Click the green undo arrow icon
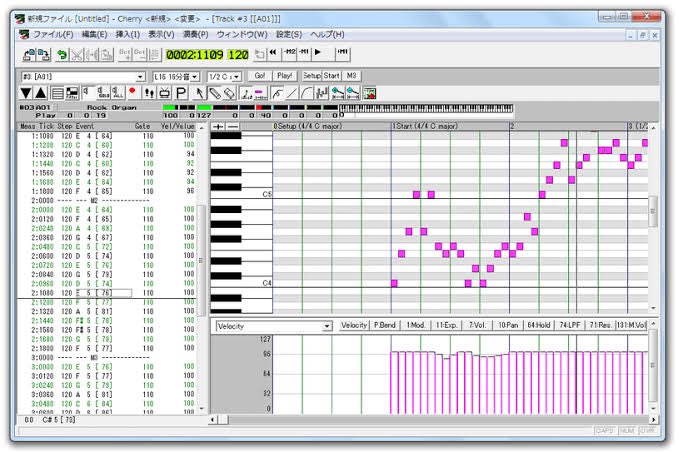The width and height of the screenshot is (678, 452). [62, 54]
